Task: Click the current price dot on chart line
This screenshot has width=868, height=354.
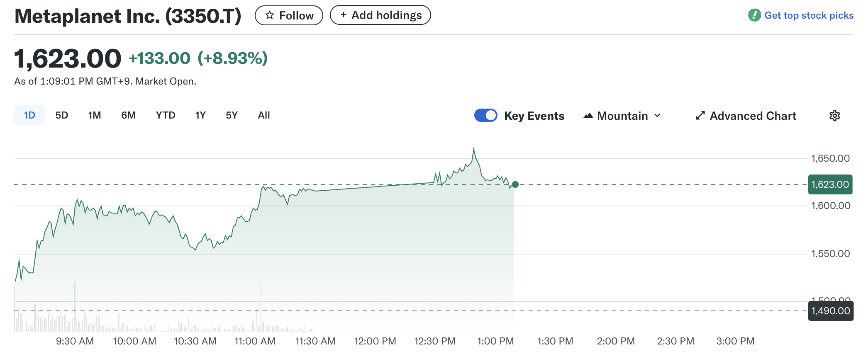Action: coord(515,184)
